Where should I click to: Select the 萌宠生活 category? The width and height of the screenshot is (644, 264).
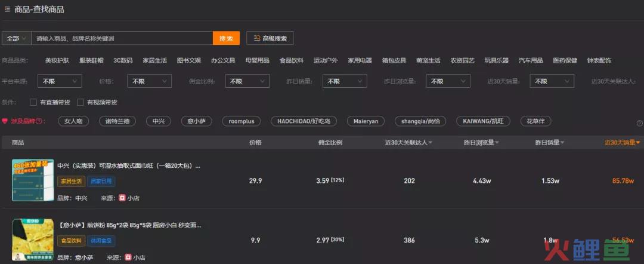[428, 60]
